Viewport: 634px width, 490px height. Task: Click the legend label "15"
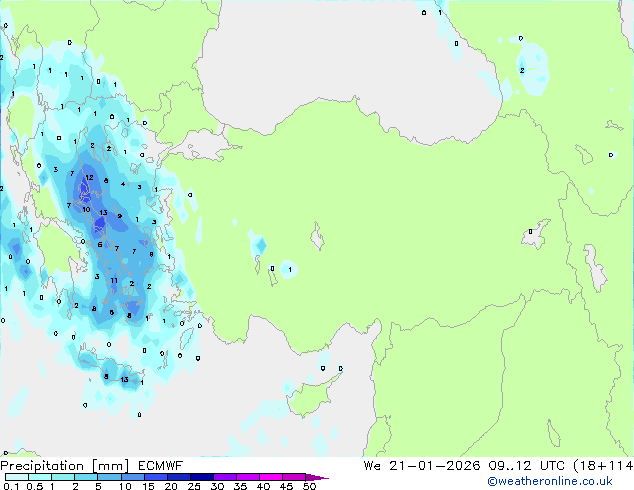click(x=148, y=486)
